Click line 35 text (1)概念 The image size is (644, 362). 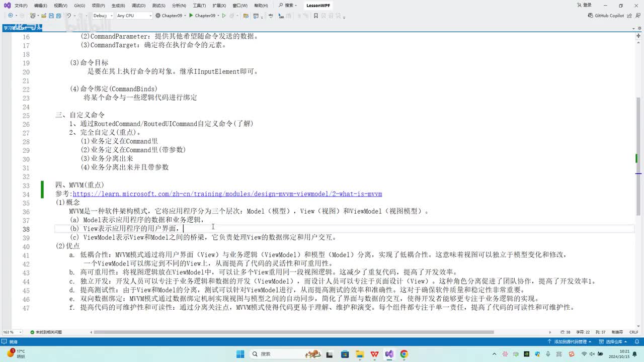[x=67, y=203]
